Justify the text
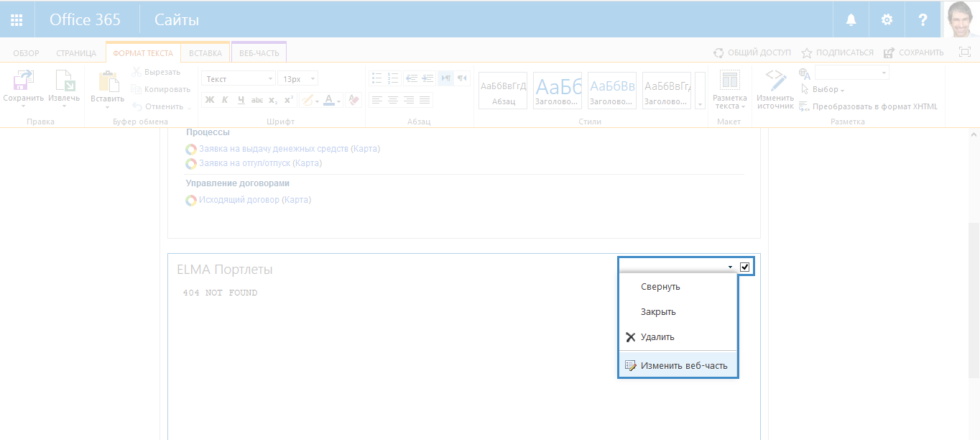 pyautogui.click(x=425, y=100)
